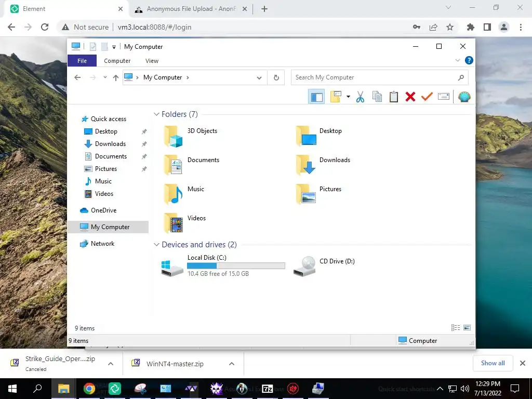Open File Explorer from the taskbar
This screenshot has height=399, width=532.
(x=64, y=389)
